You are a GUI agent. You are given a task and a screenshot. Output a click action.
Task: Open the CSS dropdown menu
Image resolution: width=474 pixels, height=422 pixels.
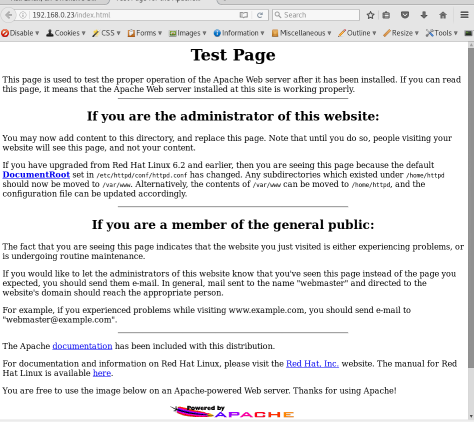click(x=106, y=33)
